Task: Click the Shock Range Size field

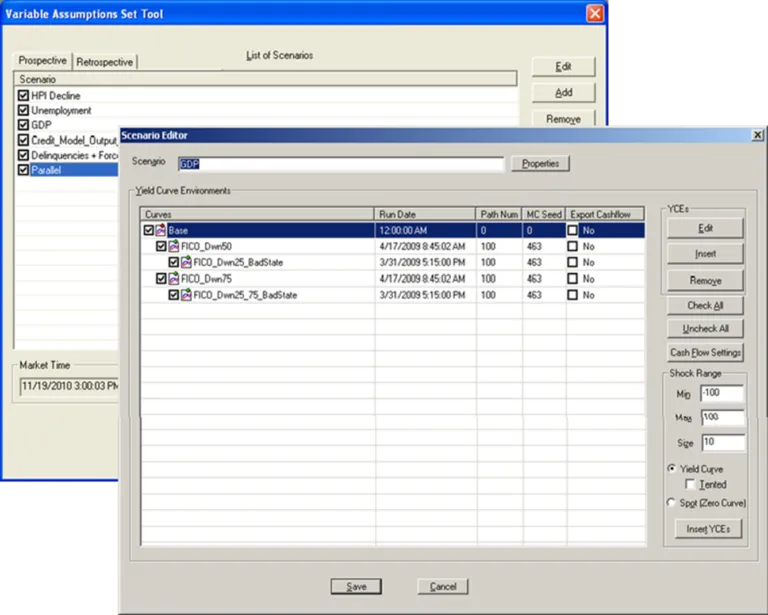Action: tap(723, 442)
